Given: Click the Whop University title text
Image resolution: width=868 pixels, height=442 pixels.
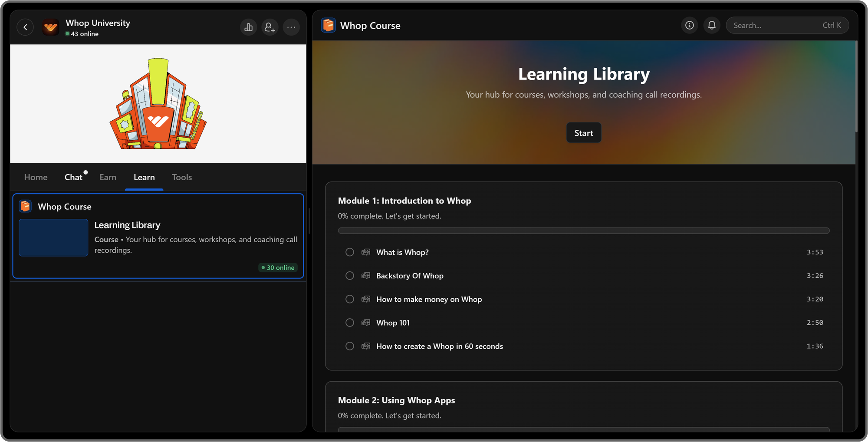Looking at the screenshot, I should 98,23.
